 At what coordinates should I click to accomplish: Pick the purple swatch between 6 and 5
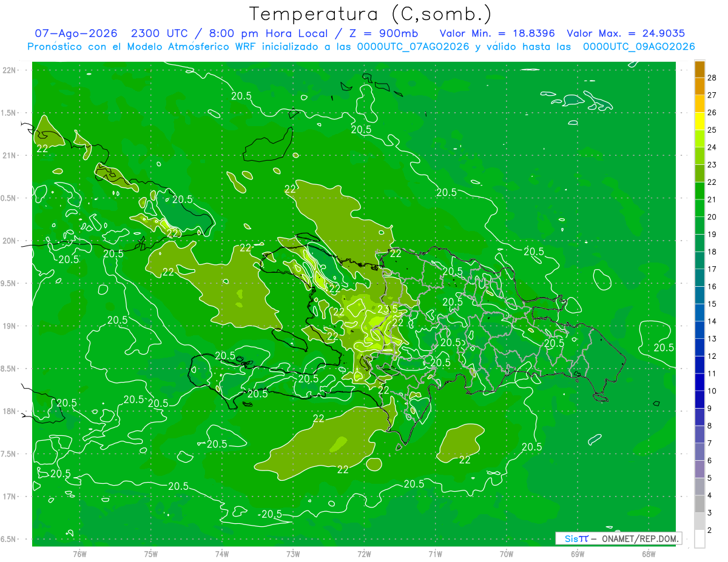(x=699, y=469)
